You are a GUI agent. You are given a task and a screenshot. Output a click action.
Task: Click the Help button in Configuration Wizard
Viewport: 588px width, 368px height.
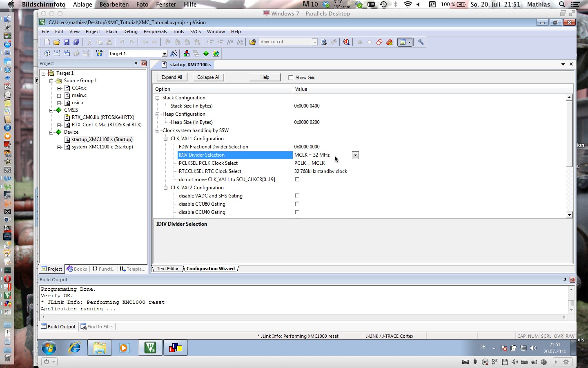click(265, 77)
